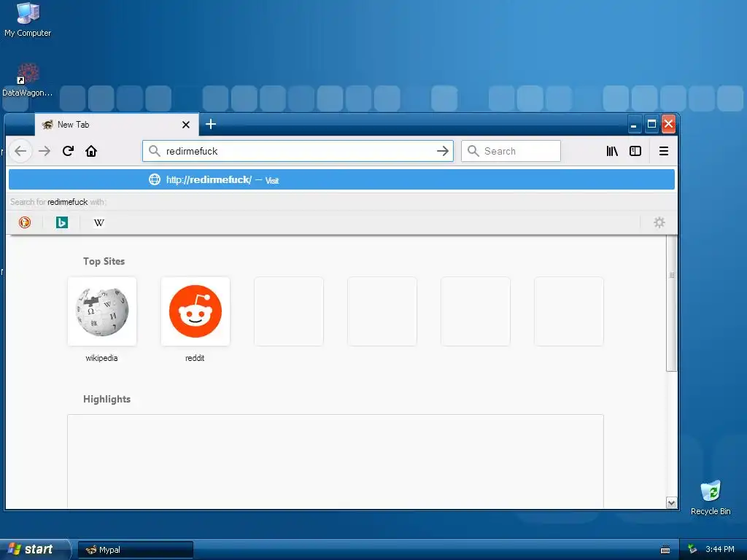Open the My Computer desktop icon
Screen dimensions: 747x560
pos(28,20)
